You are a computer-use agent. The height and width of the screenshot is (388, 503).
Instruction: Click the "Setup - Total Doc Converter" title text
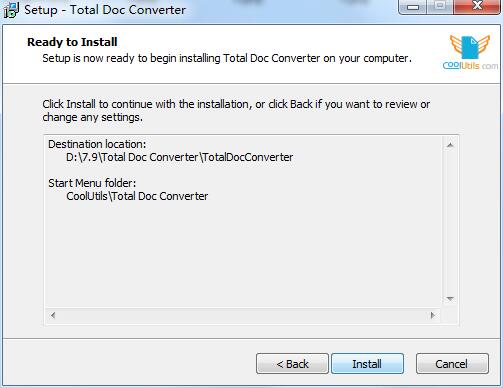tap(105, 10)
